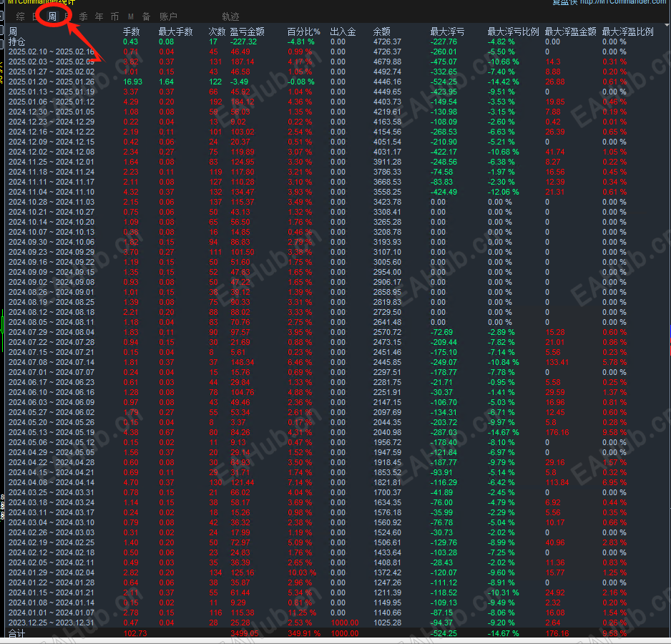Click balance value 4446.16
The width and height of the screenshot is (671, 644).
pos(387,82)
